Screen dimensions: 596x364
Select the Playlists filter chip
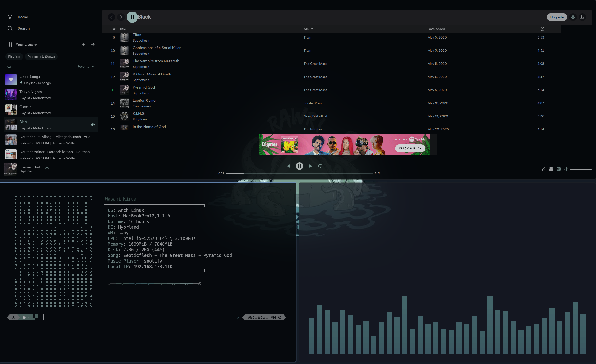14,57
